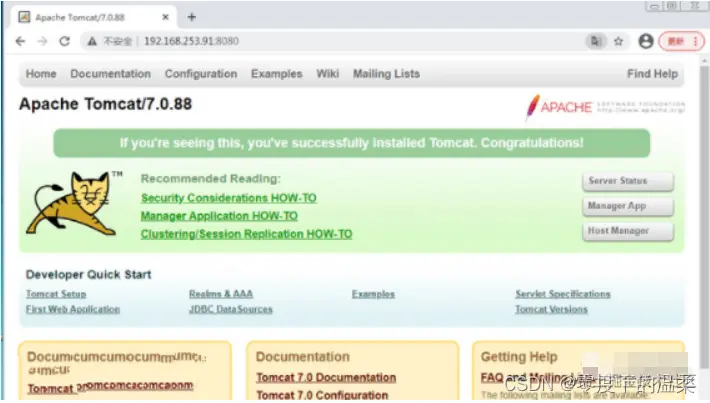Open the Examples nav item
710x403 pixels.
276,73
